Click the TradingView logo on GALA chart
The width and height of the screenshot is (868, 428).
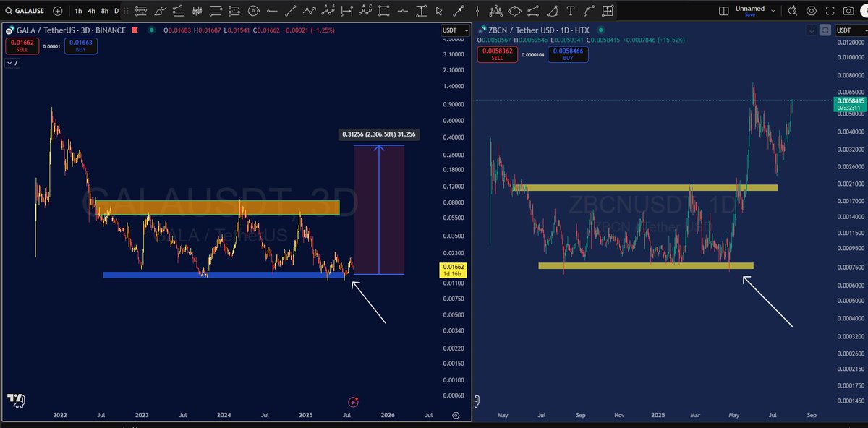(14, 400)
